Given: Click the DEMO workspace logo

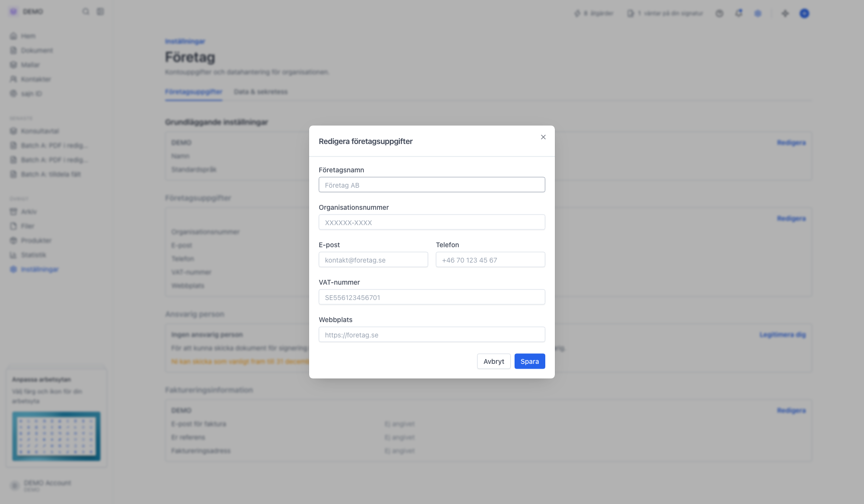Looking at the screenshot, I should tap(13, 12).
